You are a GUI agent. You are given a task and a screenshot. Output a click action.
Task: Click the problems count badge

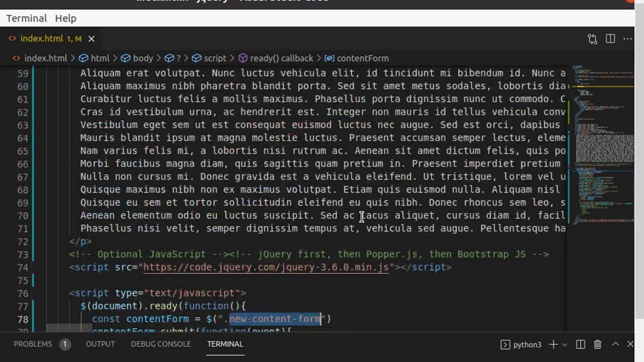coord(64,344)
